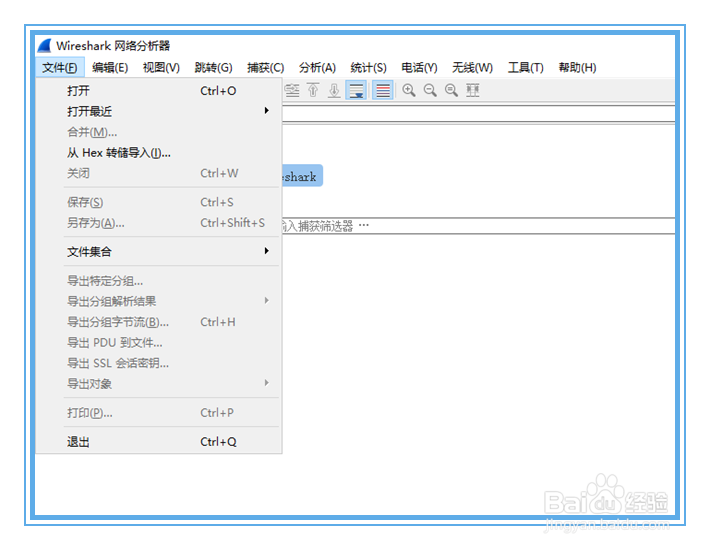This screenshot has width=710, height=550.
Task: Open the 无线(W) menu
Action: coord(472,67)
